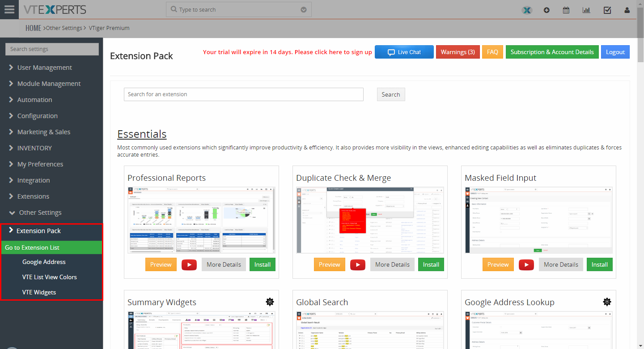
Task: Preview Duplicate Check & Merge
Action: [x=330, y=264]
